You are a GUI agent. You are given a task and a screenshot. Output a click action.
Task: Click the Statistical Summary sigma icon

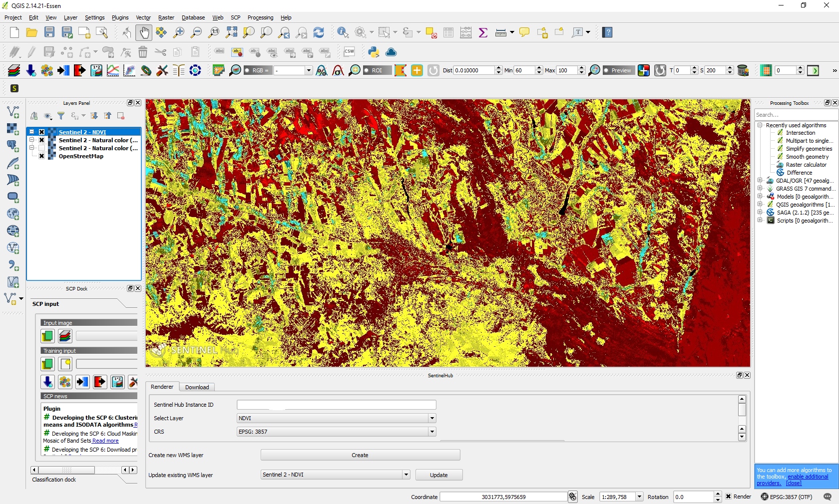(x=483, y=33)
